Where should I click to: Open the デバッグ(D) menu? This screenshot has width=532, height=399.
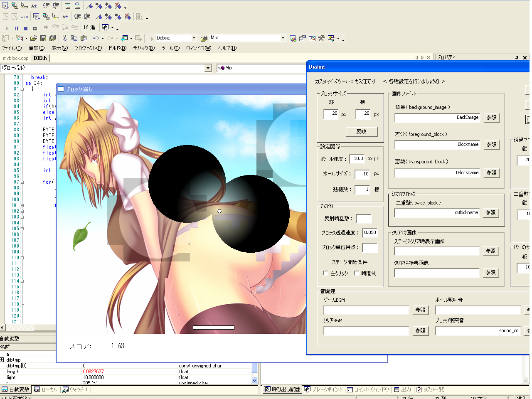pyautogui.click(x=144, y=48)
